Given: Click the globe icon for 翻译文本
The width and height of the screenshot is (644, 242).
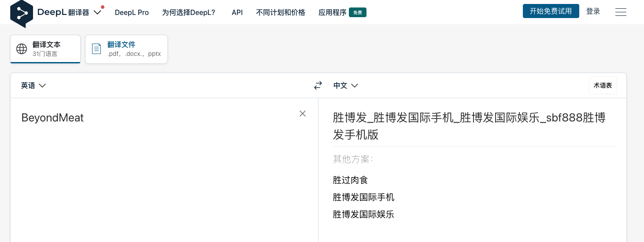Looking at the screenshot, I should pyautogui.click(x=22, y=49).
